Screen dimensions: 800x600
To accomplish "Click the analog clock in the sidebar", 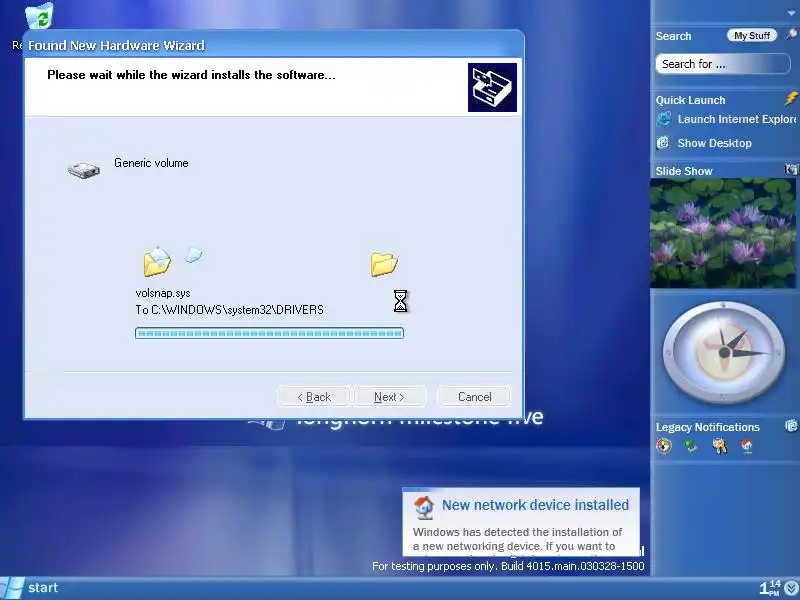I will pyautogui.click(x=724, y=352).
